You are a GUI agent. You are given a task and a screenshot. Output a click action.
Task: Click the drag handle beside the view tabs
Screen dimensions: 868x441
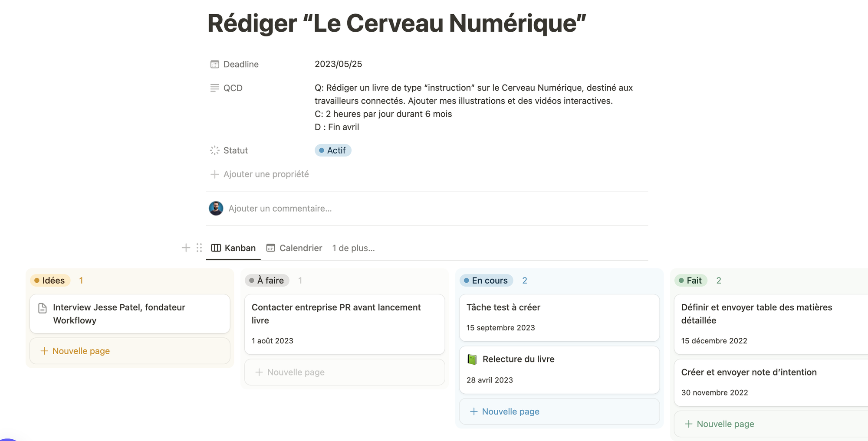(199, 248)
